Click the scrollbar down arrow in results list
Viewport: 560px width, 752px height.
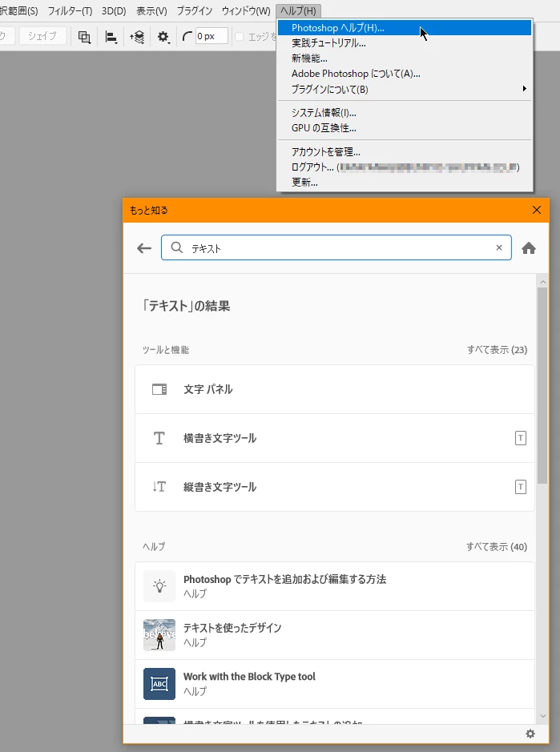[542, 716]
